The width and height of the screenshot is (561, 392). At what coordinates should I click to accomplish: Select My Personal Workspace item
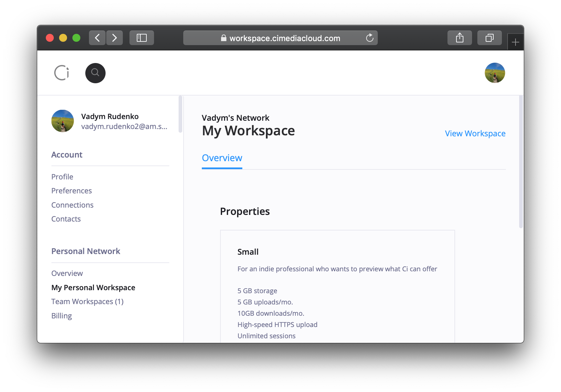pos(93,288)
